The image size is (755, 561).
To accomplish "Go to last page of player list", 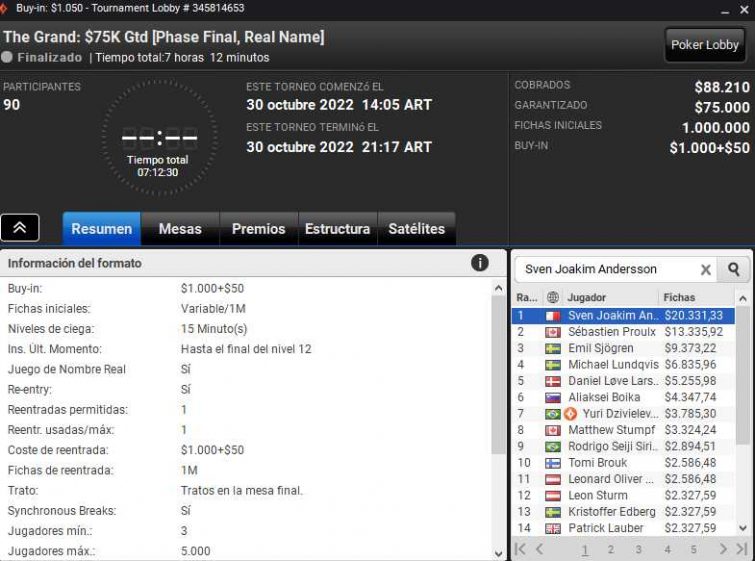I will click(742, 549).
